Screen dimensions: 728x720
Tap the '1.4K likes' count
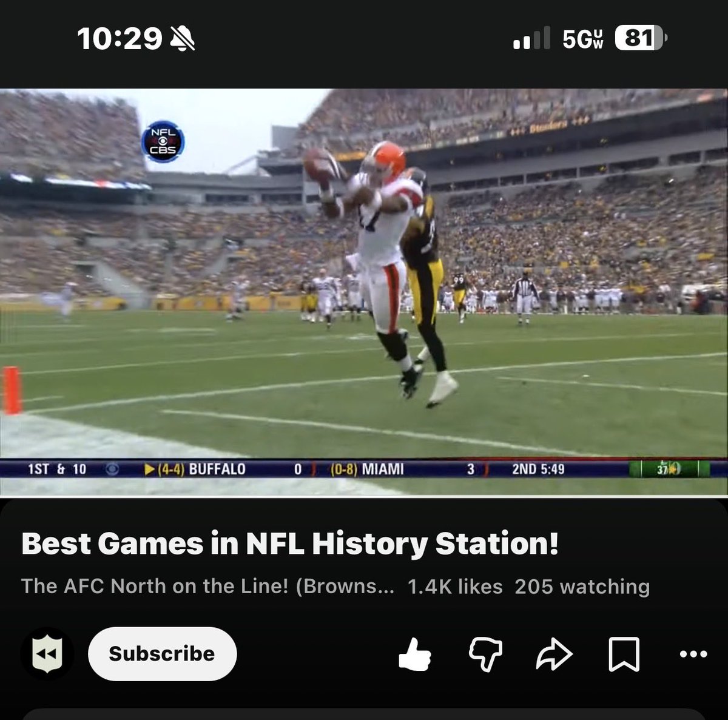click(x=455, y=587)
